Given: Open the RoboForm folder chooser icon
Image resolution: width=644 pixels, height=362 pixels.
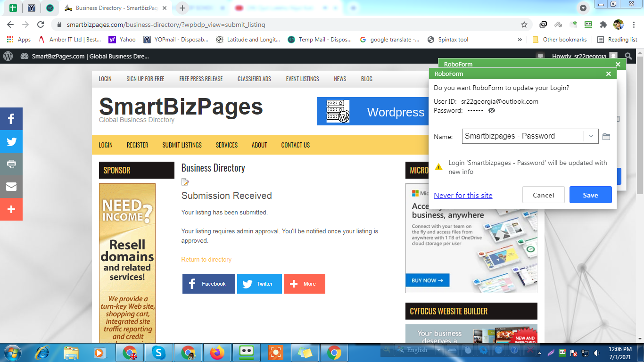Looking at the screenshot, I should pyautogui.click(x=606, y=136).
